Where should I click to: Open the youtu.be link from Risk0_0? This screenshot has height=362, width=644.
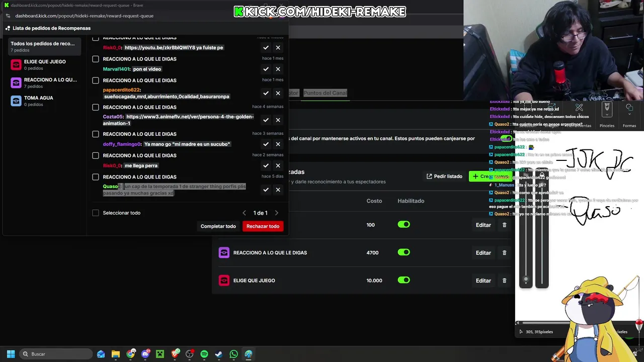click(159, 48)
